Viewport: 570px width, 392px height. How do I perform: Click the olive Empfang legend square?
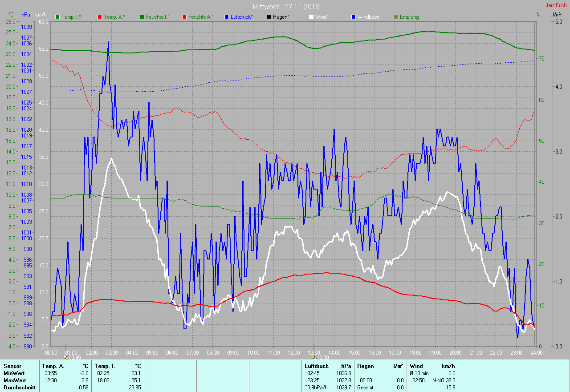point(396,17)
